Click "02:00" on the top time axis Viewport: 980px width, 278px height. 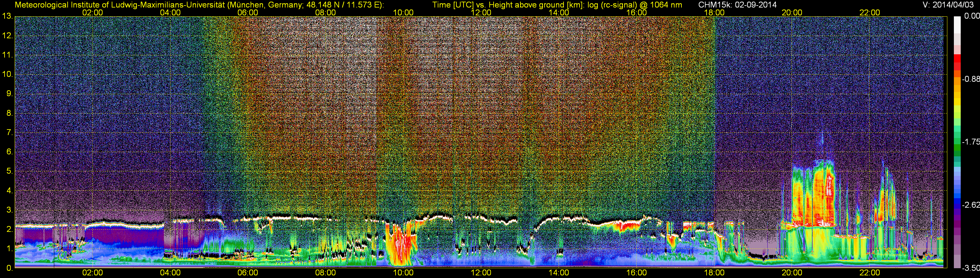[x=92, y=12]
